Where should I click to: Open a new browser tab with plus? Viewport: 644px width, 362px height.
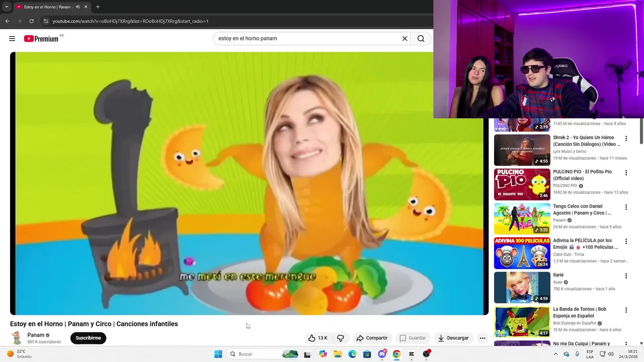point(98,7)
